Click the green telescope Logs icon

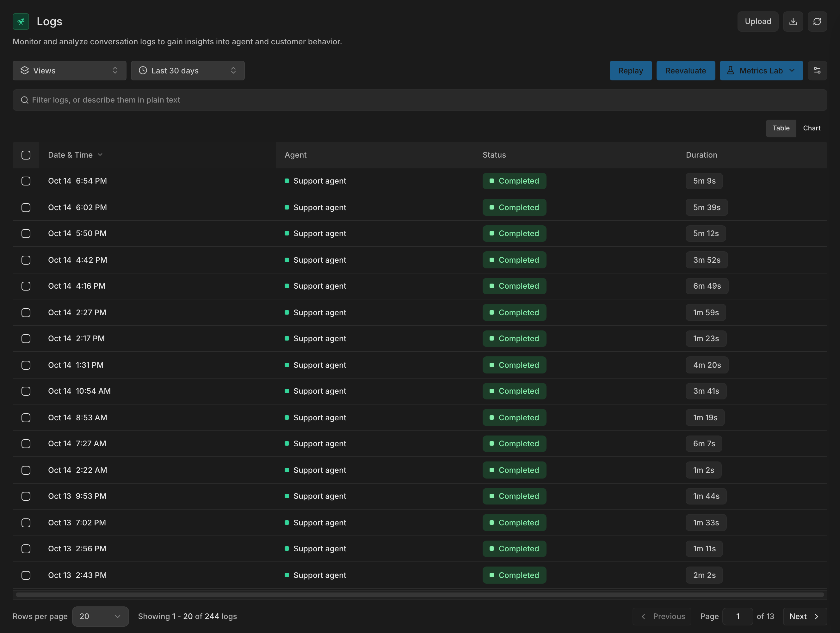pos(21,21)
